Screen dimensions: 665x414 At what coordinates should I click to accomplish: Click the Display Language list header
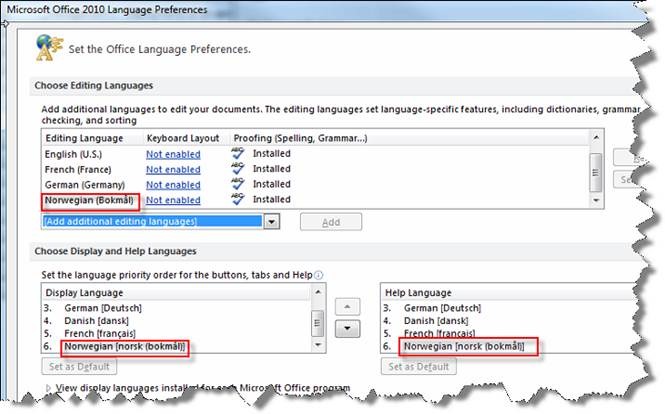(x=176, y=293)
